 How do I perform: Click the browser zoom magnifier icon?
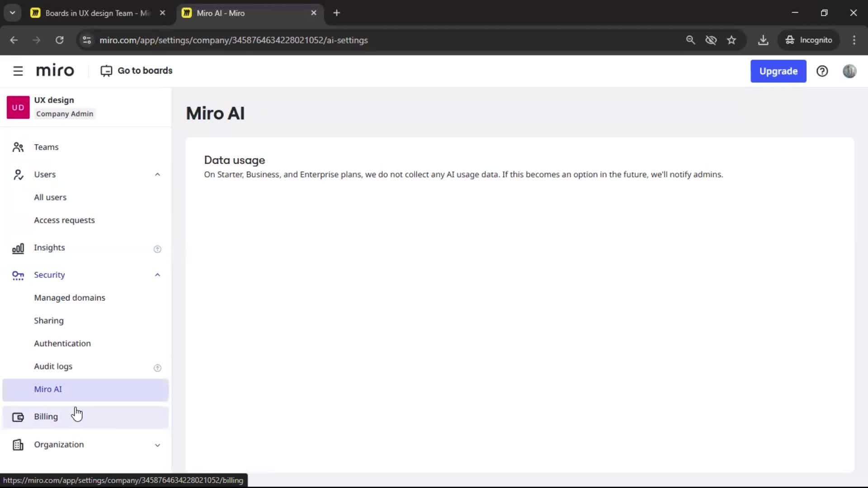(690, 40)
